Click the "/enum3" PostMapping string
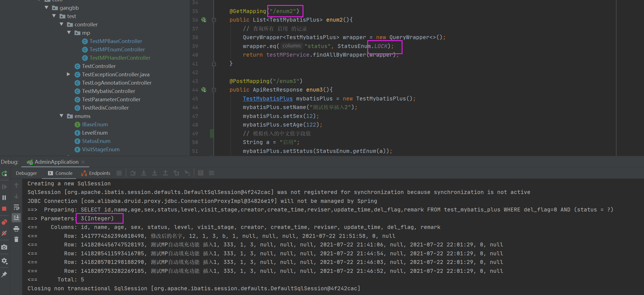Screen dimensions: 644x295 286,81
